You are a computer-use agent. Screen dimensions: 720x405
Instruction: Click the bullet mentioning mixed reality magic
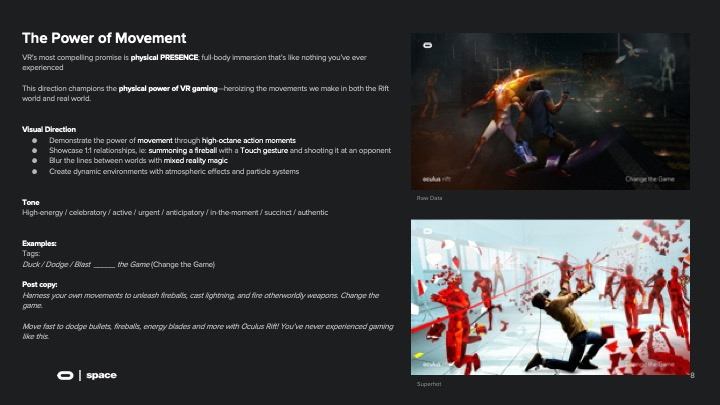(x=138, y=161)
